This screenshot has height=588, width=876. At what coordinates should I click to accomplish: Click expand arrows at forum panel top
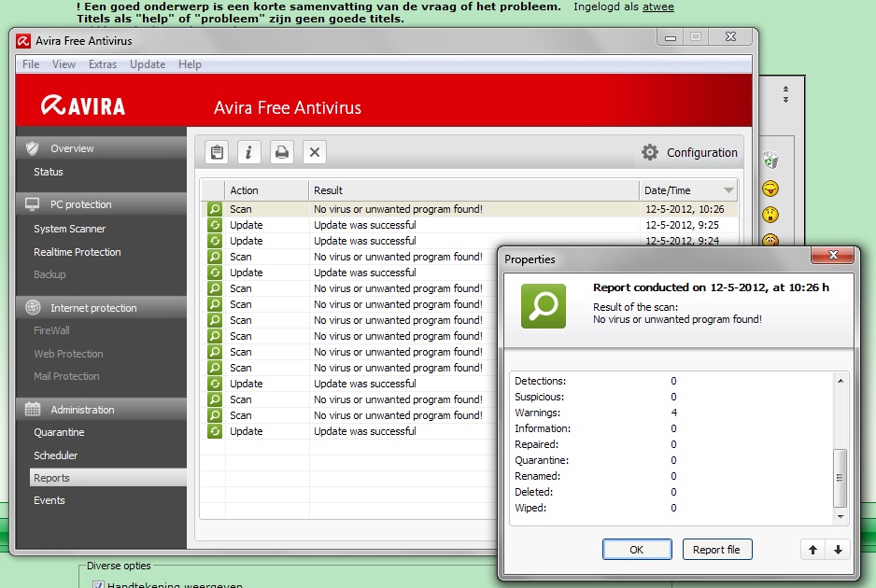click(x=785, y=94)
